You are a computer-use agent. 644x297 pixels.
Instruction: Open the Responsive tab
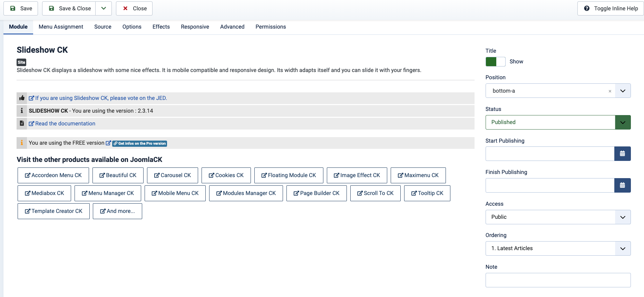pyautogui.click(x=195, y=27)
